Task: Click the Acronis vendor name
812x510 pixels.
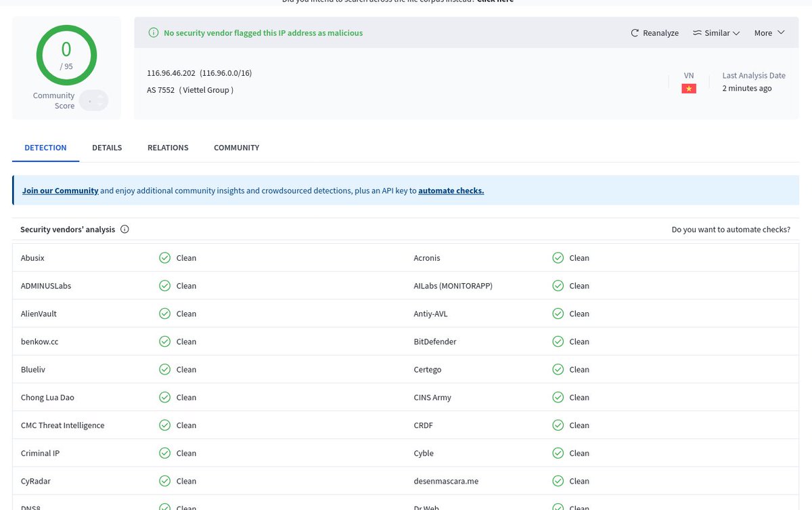Action: point(427,258)
